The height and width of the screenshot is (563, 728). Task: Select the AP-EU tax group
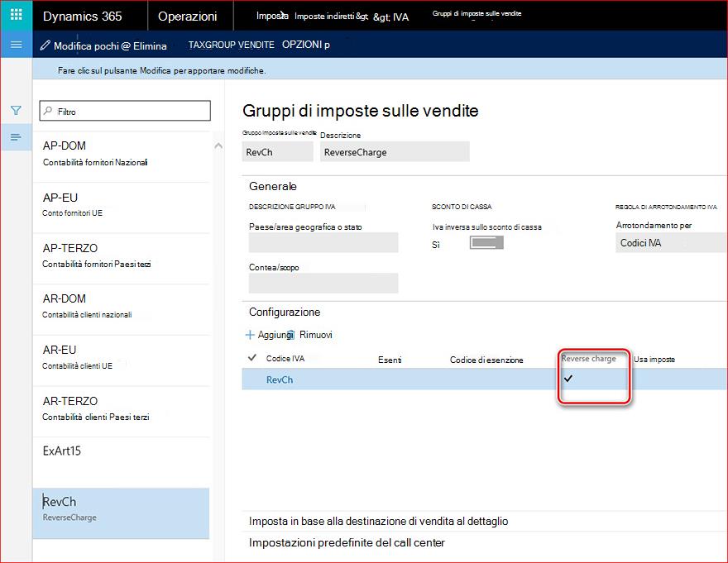121,208
